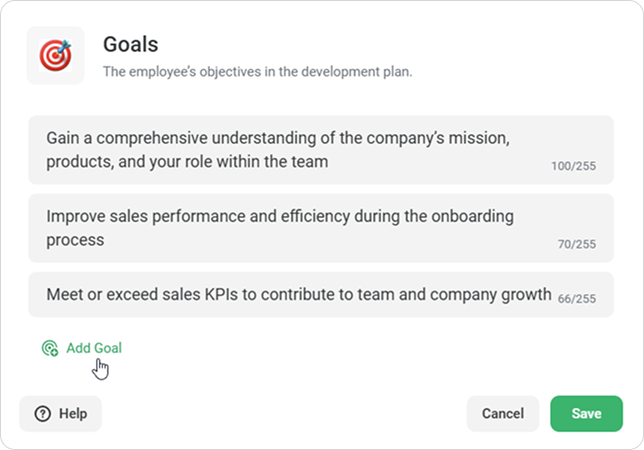Viewport: 644px width, 450px height.
Task: Place cursor after "within the team" text
Action: click(329, 162)
